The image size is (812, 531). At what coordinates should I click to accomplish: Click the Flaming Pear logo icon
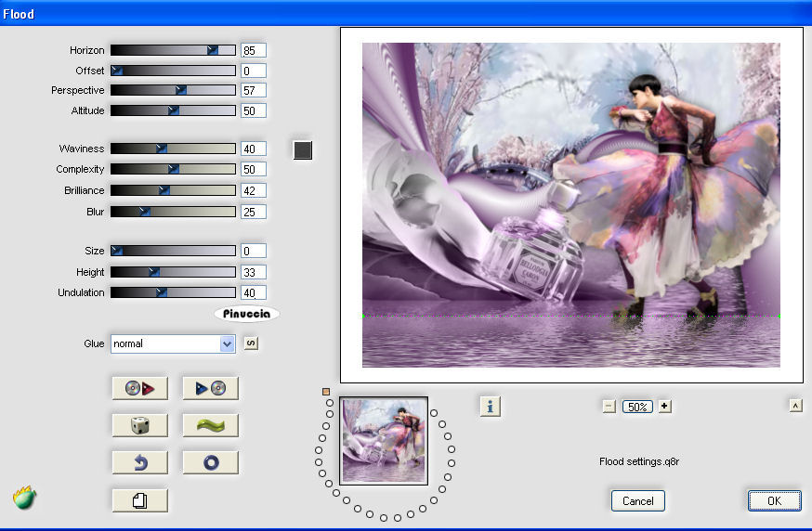pyautogui.click(x=24, y=498)
